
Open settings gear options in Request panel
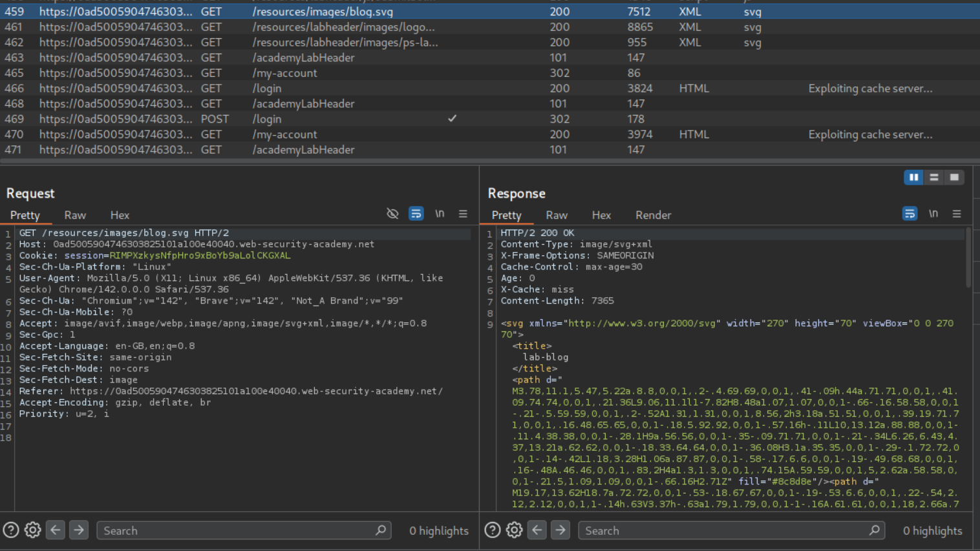point(33,530)
